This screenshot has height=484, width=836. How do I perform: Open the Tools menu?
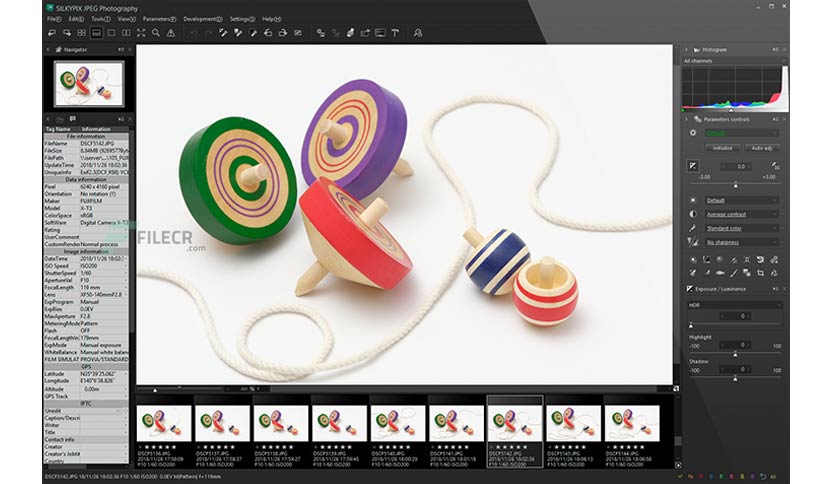100,19
